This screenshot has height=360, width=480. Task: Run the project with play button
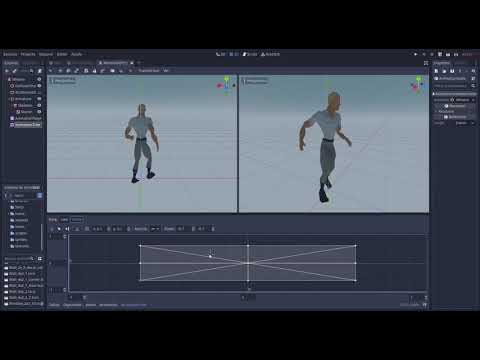pos(415,54)
